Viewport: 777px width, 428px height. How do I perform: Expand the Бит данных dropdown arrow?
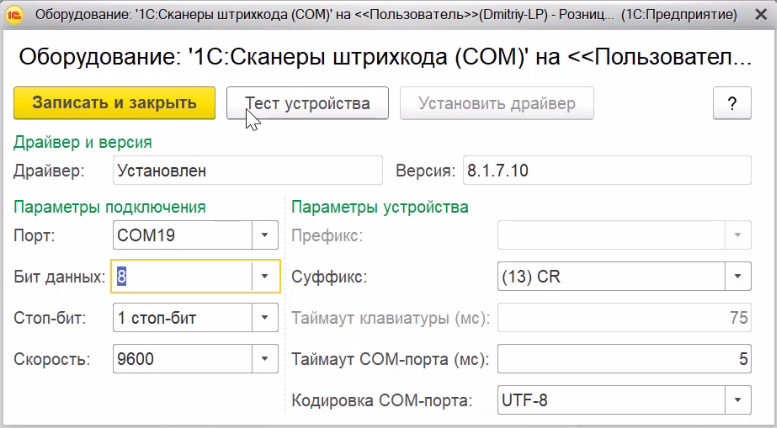pyautogui.click(x=265, y=276)
